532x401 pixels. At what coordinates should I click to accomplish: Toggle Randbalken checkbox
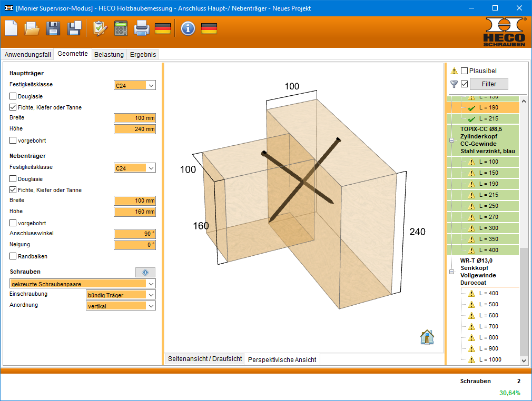(x=13, y=256)
